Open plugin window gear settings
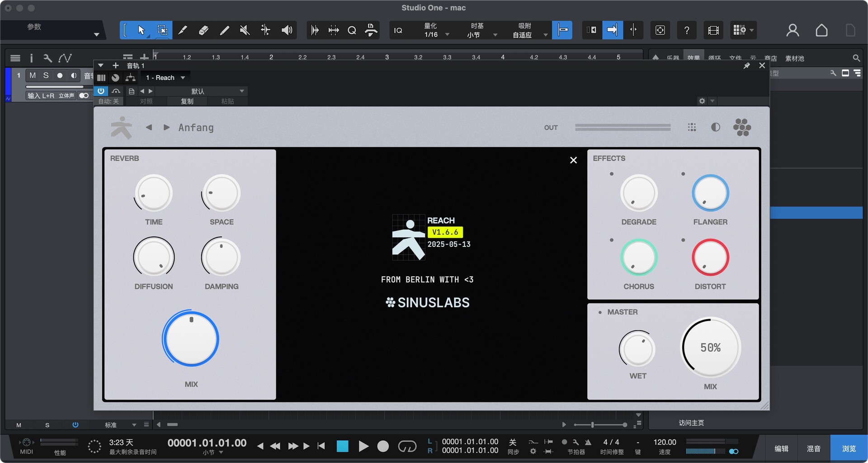The width and height of the screenshot is (868, 463). click(702, 101)
